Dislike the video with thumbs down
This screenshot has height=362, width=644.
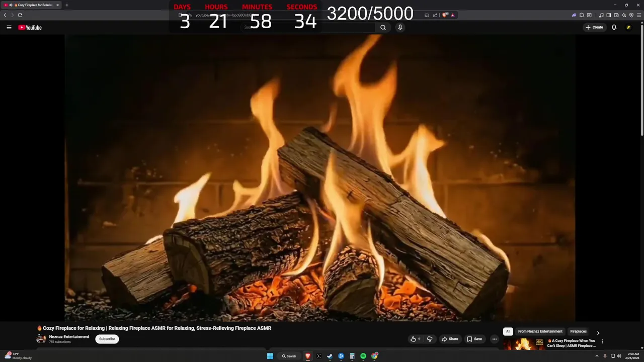point(430,339)
